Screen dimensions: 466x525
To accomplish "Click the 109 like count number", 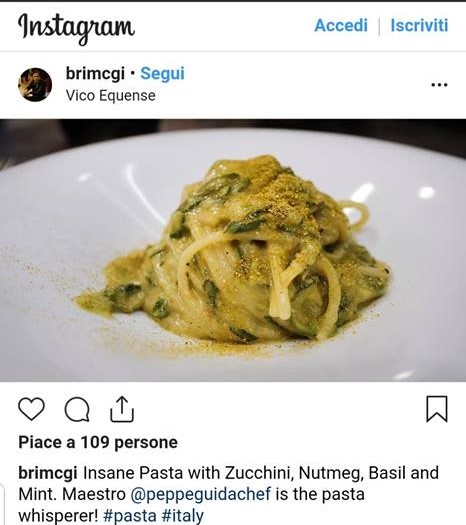I will point(95,442).
